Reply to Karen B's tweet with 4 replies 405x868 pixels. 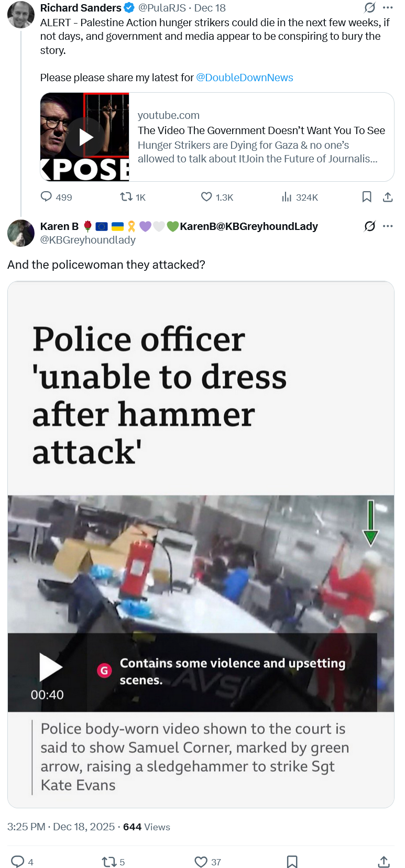pyautogui.click(x=18, y=862)
